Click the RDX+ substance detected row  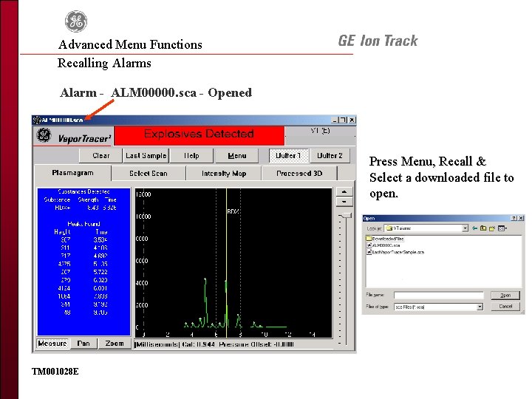[x=85, y=208]
